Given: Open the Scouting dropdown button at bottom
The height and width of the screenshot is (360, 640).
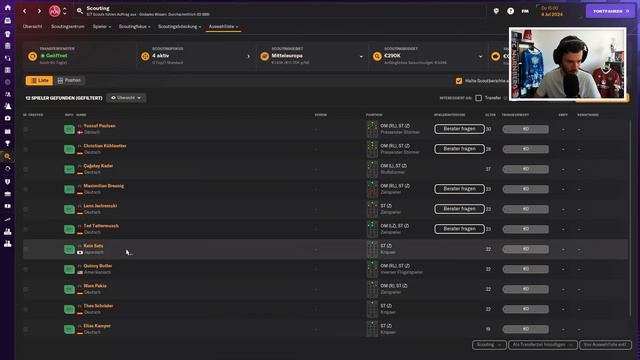Looking at the screenshot, I should click(x=489, y=345).
